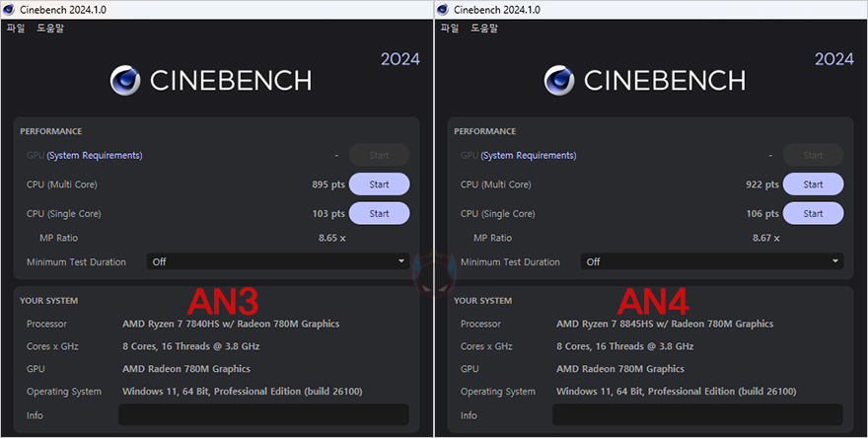The width and height of the screenshot is (868, 438).
Task: Click AMD Radeon 780M Graphics GPU value, right window
Action: (620, 369)
